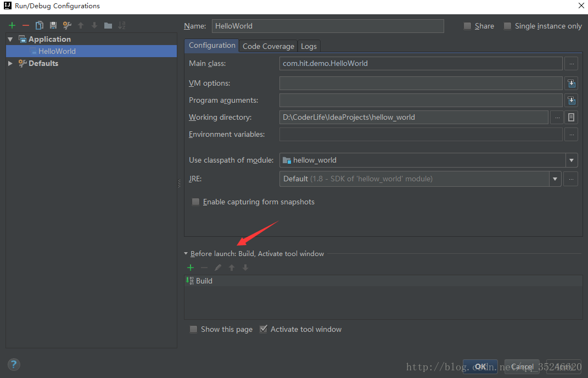Edit before launch task pencil icon
The image size is (588, 378).
click(x=218, y=268)
